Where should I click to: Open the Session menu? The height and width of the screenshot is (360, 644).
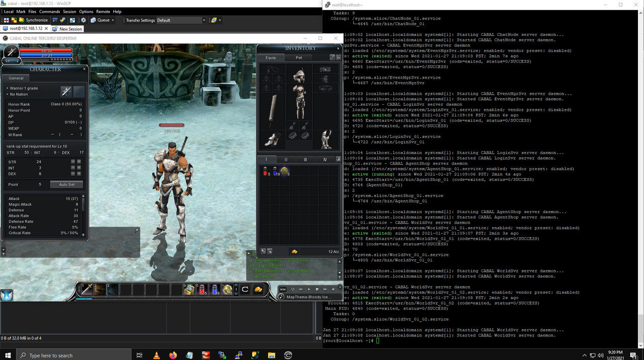tap(69, 12)
